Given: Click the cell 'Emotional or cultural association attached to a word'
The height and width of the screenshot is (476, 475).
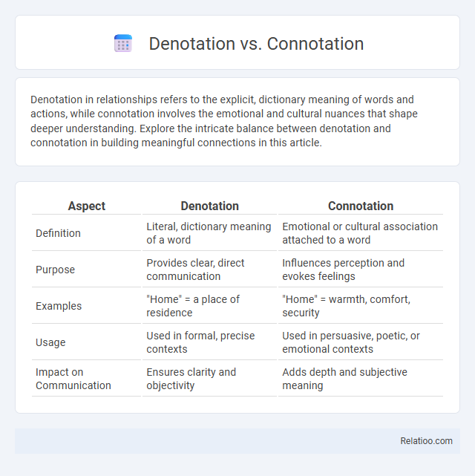Looking at the screenshot, I should coord(361,233).
